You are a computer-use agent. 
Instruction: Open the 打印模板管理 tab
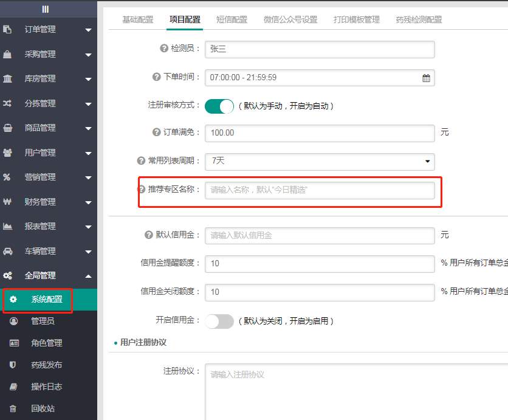tap(356, 19)
